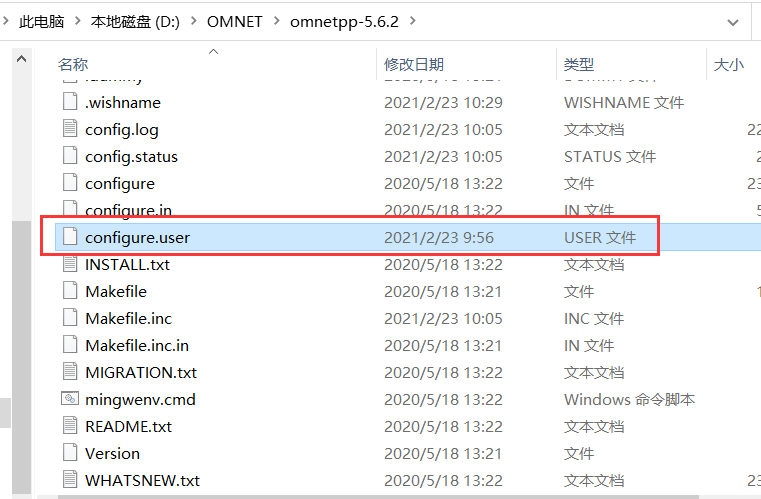Click the Makefile.inc.in file icon
The height and width of the screenshot is (499, 761).
70,345
